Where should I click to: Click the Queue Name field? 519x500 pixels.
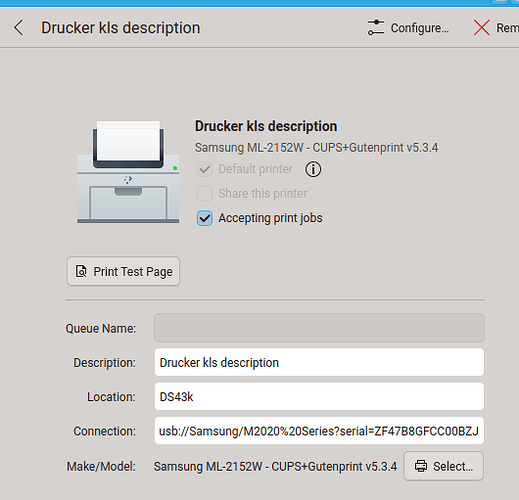(319, 328)
